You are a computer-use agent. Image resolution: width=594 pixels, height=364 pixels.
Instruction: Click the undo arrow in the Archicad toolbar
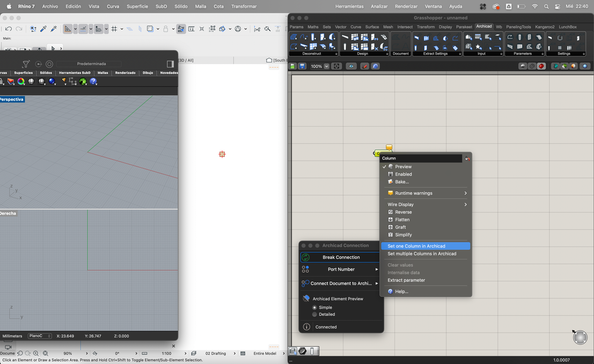click(x=8, y=29)
